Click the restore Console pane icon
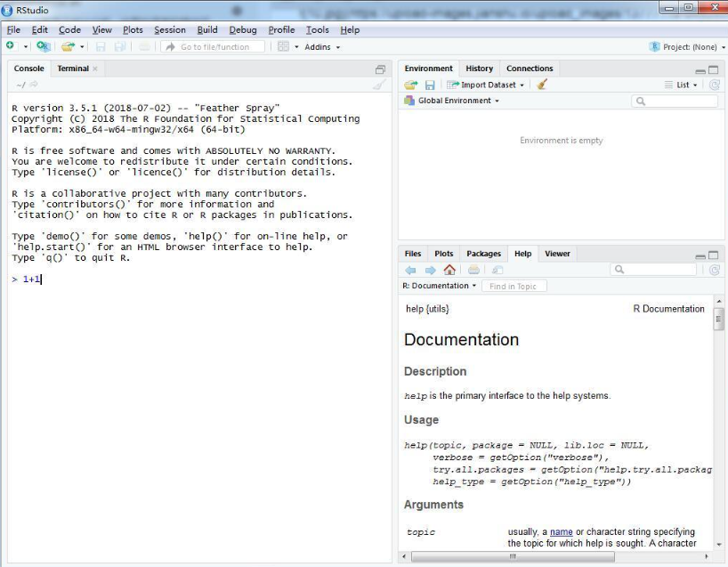Image resolution: width=728 pixels, height=567 pixels. (x=380, y=69)
